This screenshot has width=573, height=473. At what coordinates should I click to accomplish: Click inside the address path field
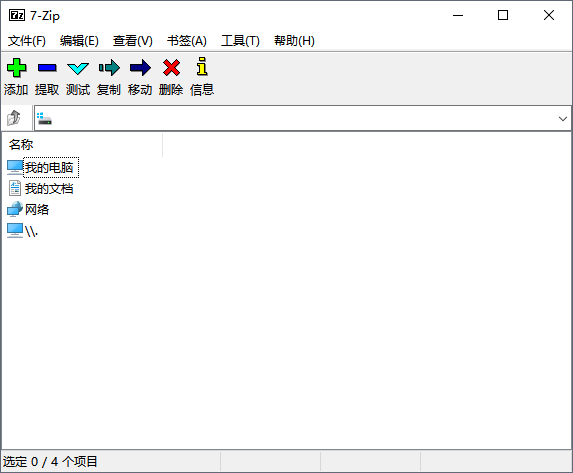(303, 118)
